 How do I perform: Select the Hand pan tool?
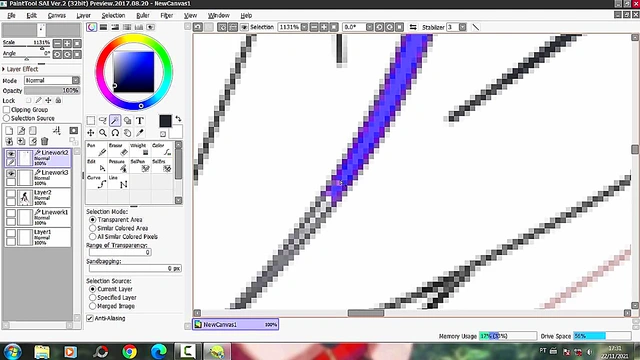127,133
